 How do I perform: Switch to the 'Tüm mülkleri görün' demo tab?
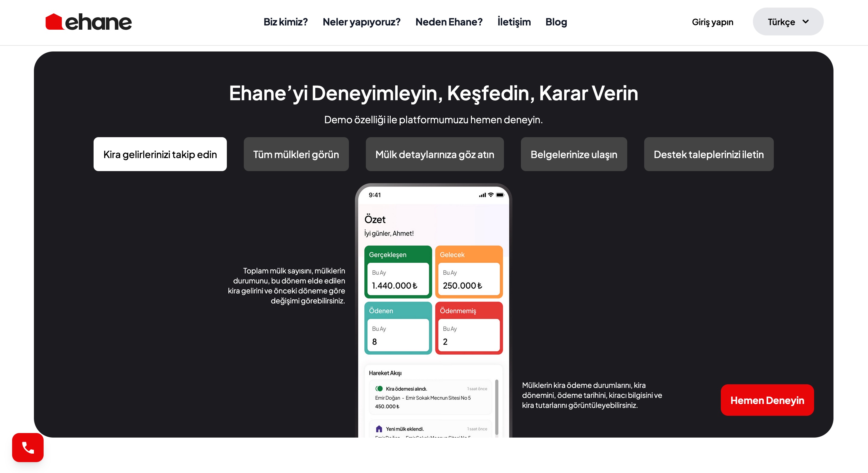point(296,154)
